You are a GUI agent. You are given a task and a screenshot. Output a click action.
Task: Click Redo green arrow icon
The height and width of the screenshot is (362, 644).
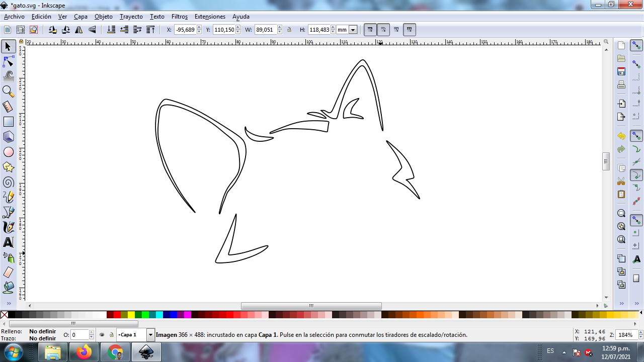coord(621,149)
